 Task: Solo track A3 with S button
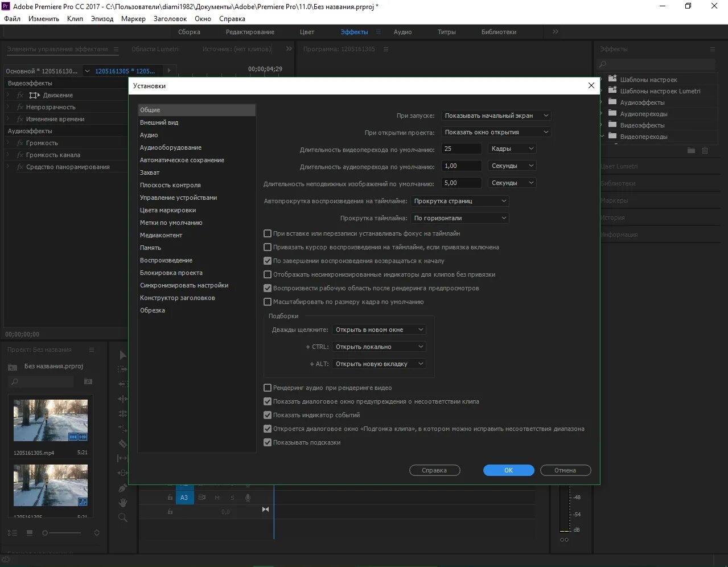[x=232, y=498]
